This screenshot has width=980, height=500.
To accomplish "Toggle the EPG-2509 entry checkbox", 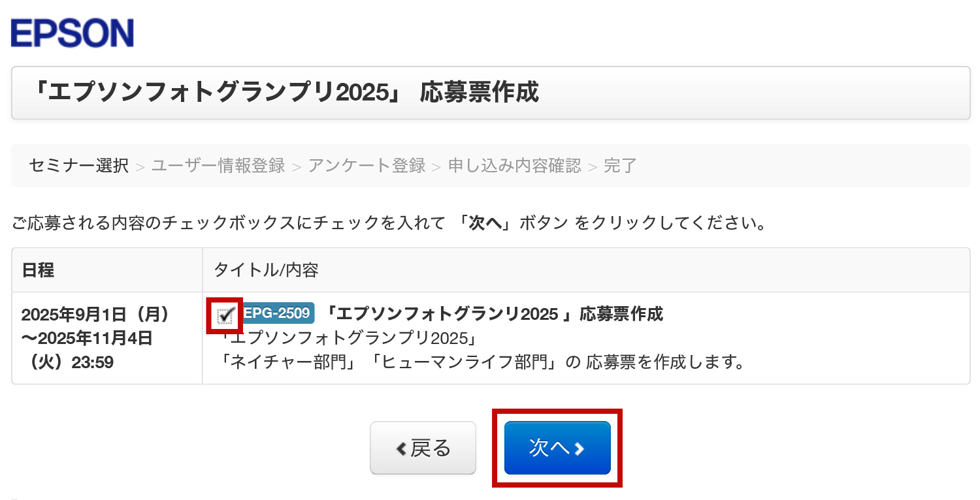I will tap(225, 315).
